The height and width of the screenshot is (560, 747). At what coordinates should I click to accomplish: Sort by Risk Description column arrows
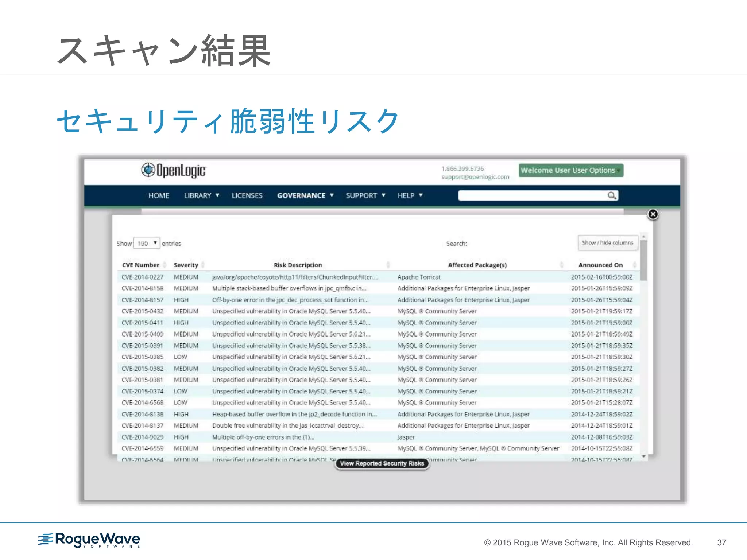click(388, 265)
